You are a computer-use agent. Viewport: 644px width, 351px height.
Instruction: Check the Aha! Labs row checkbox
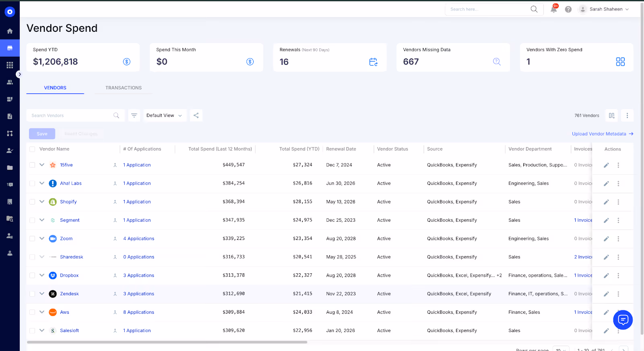coord(32,184)
